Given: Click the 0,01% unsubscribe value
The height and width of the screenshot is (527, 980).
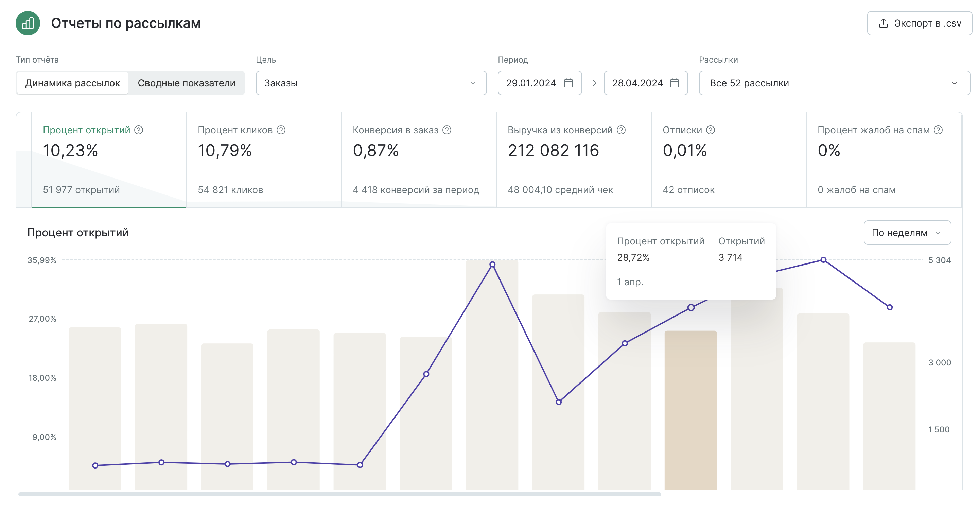Looking at the screenshot, I should (x=685, y=150).
